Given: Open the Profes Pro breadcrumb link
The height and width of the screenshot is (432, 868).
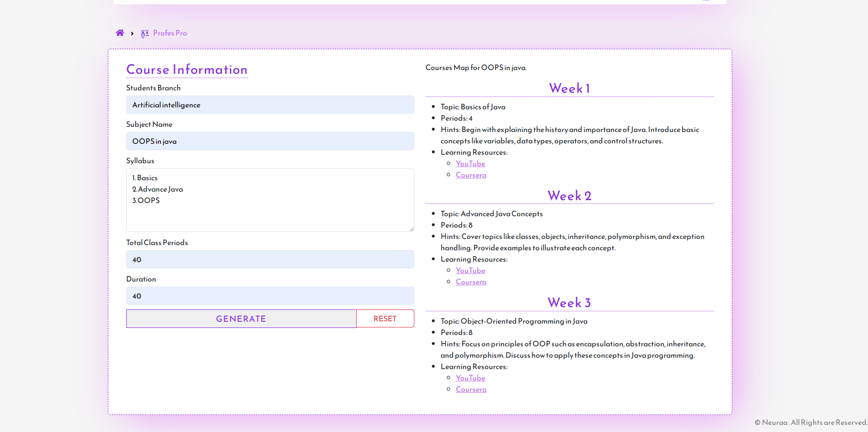Looking at the screenshot, I should [170, 33].
